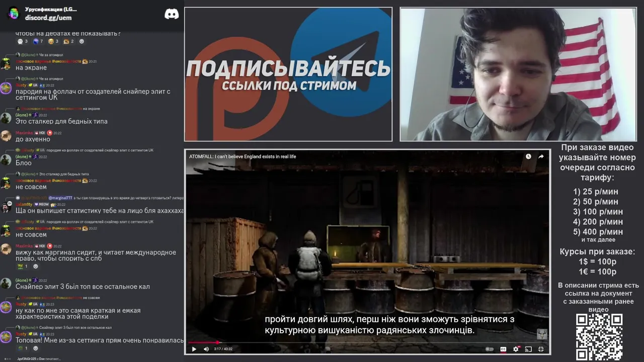Click the first reaction with count 3 under top message
The height and width of the screenshot is (362, 644).
click(x=22, y=41)
